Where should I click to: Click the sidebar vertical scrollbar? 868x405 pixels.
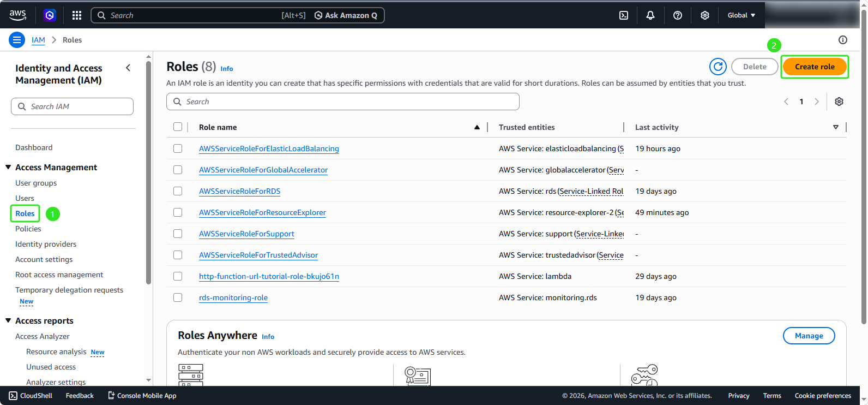coord(148,172)
